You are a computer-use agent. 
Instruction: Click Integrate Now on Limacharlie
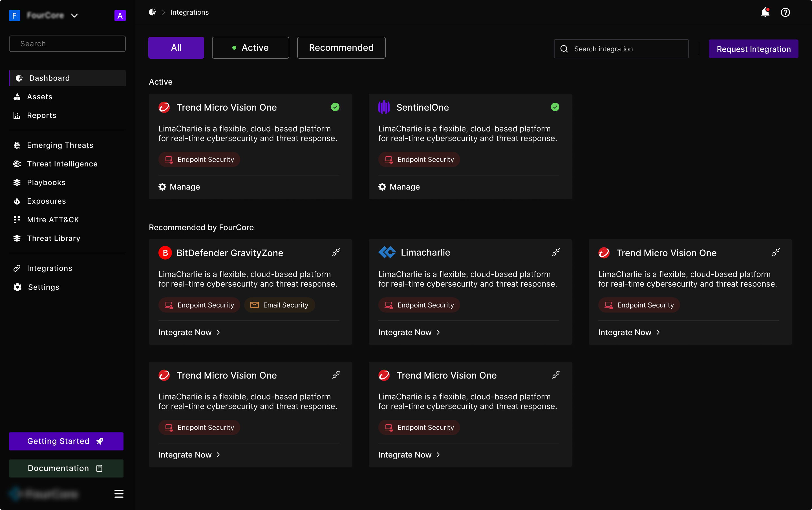click(x=409, y=332)
